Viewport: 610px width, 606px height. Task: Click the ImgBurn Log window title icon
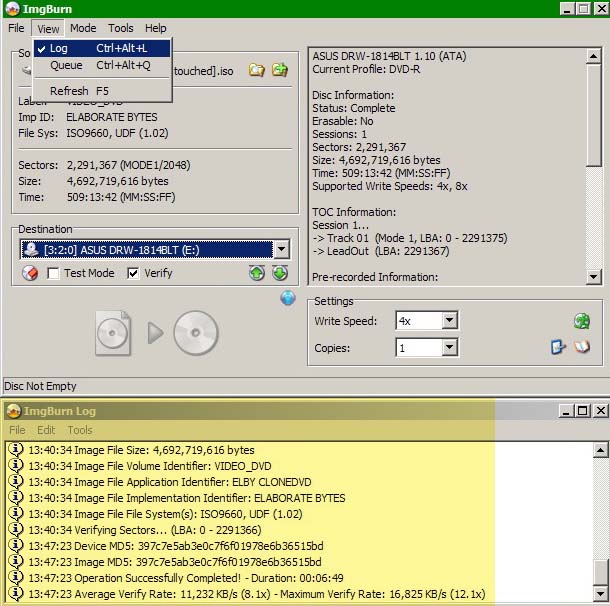tap(14, 411)
